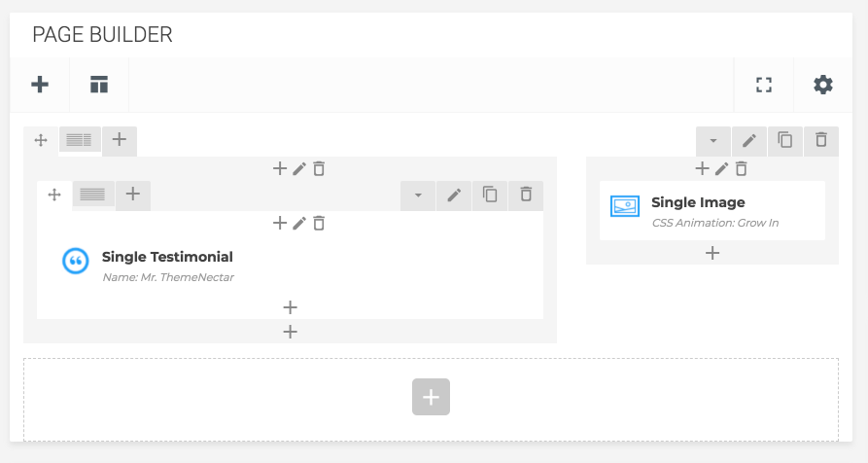868x463 pixels.
Task: Open the Single Image element
Action: (x=698, y=202)
